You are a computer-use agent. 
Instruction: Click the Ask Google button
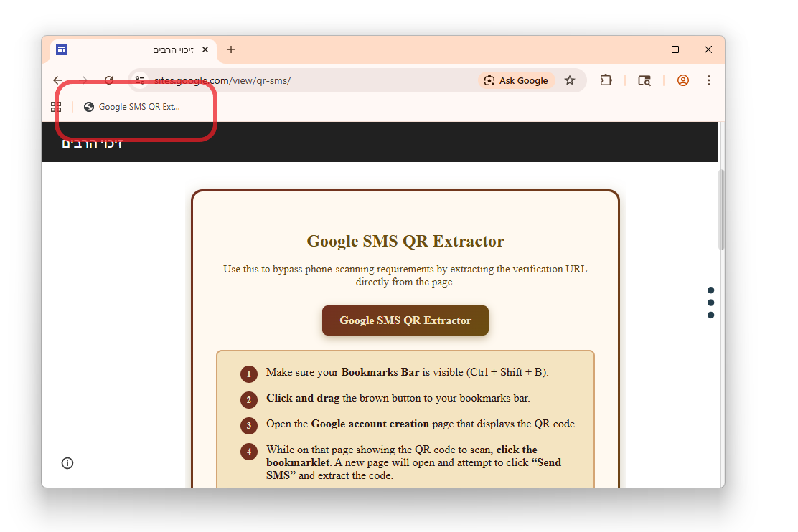(x=517, y=80)
